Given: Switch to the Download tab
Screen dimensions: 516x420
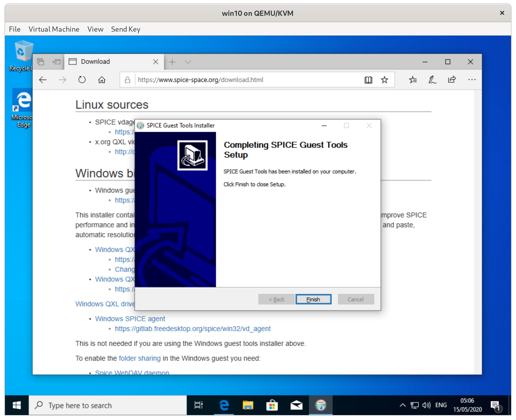Looking at the screenshot, I should click(x=104, y=62).
